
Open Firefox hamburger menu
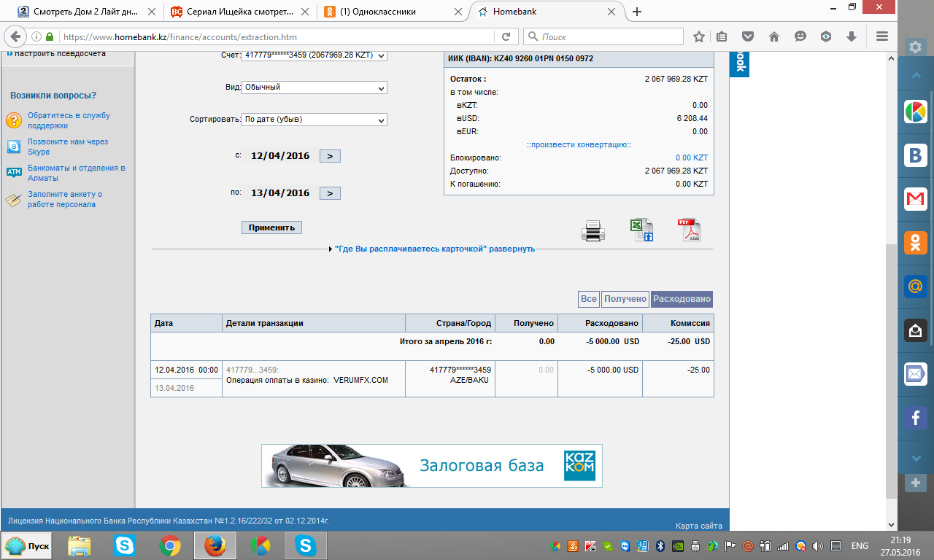click(881, 36)
